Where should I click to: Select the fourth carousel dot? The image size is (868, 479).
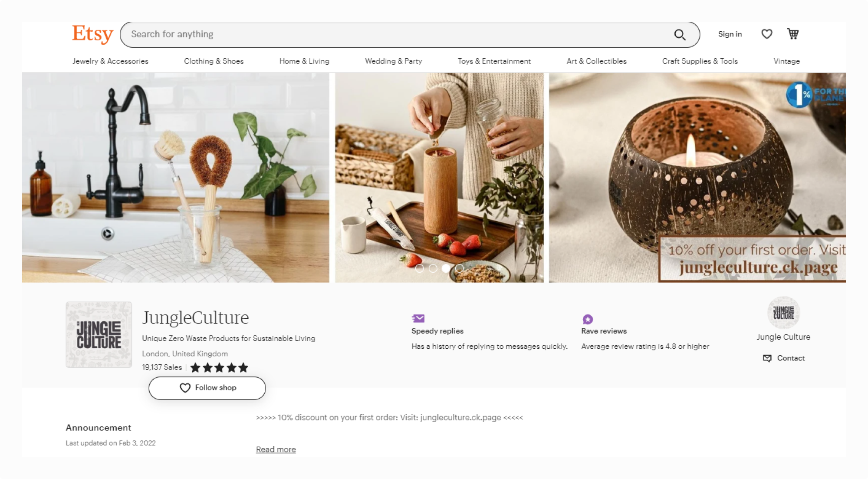click(459, 268)
